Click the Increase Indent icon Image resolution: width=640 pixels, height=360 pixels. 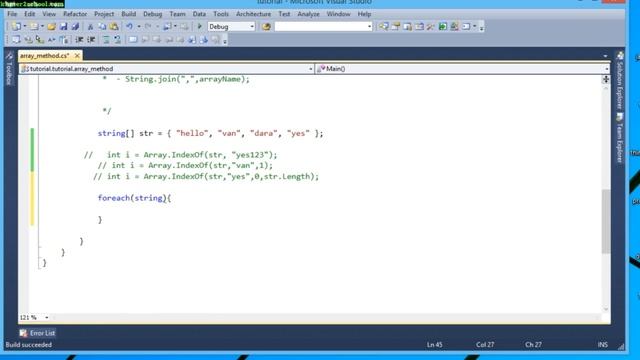pos(91,40)
